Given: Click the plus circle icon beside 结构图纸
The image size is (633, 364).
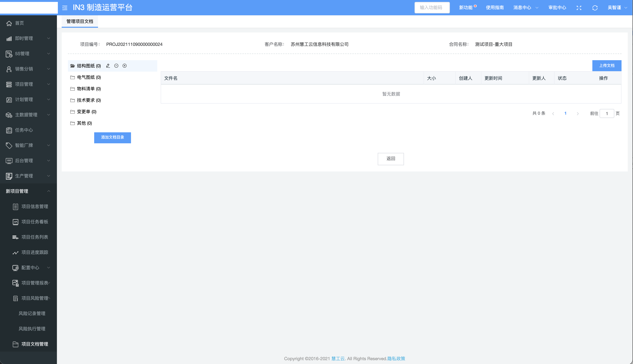Looking at the screenshot, I should tap(124, 66).
